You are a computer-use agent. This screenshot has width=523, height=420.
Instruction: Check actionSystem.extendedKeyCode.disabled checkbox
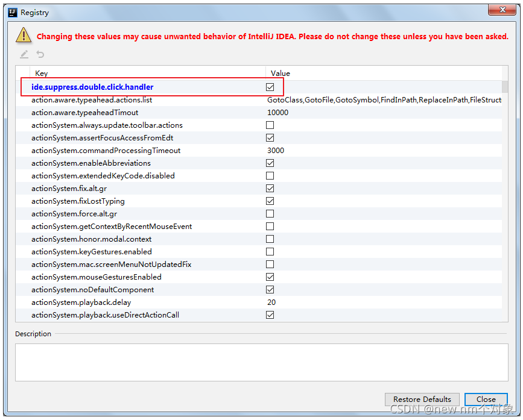(270, 175)
